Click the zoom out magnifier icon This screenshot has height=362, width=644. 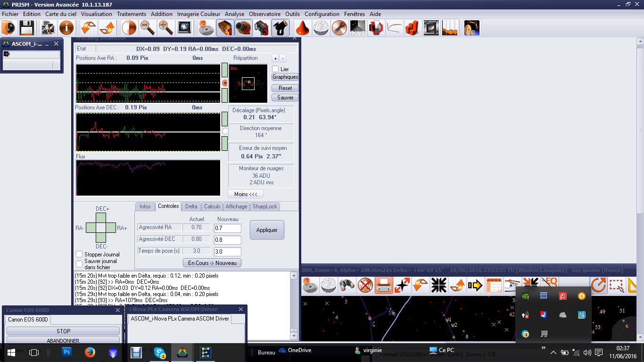[x=148, y=28]
